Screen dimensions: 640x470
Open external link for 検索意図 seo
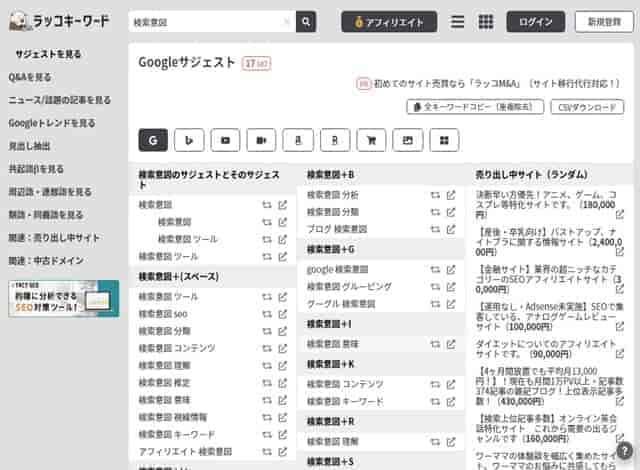coord(282,314)
